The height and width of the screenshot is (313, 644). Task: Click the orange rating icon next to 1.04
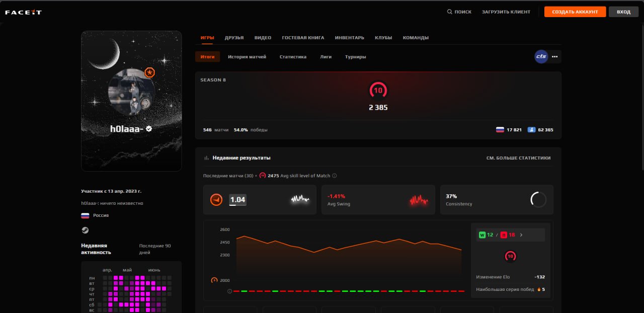216,200
